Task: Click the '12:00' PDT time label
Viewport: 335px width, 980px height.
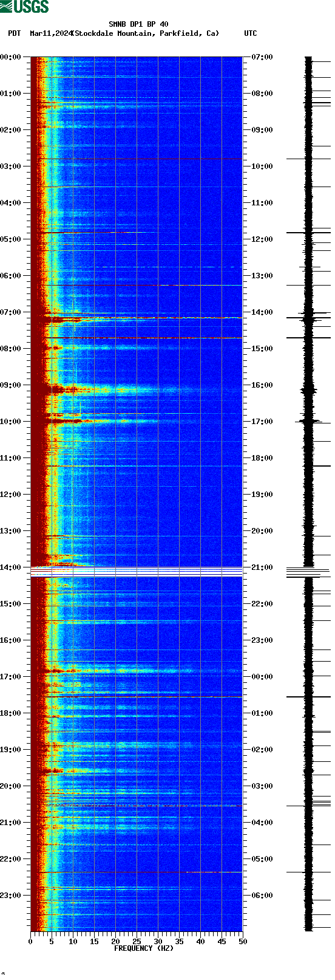Action: click(10, 495)
